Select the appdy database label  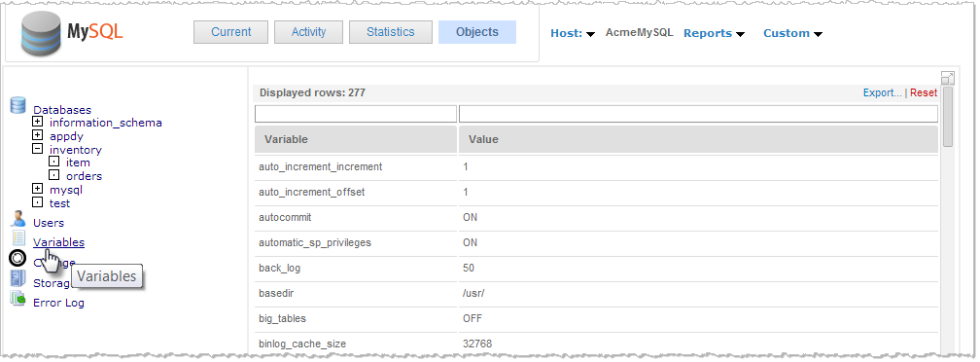click(x=66, y=136)
